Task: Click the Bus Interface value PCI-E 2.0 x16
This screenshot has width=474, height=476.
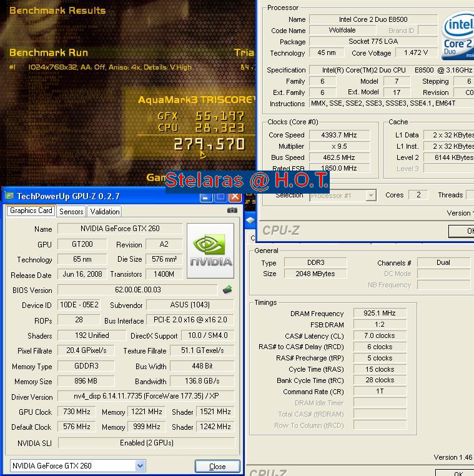Action: pyautogui.click(x=190, y=320)
